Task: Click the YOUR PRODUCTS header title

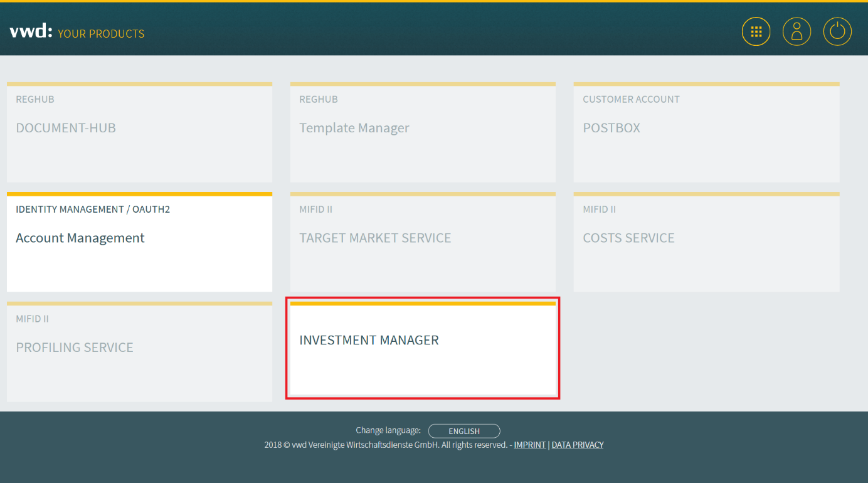Action: (x=101, y=34)
